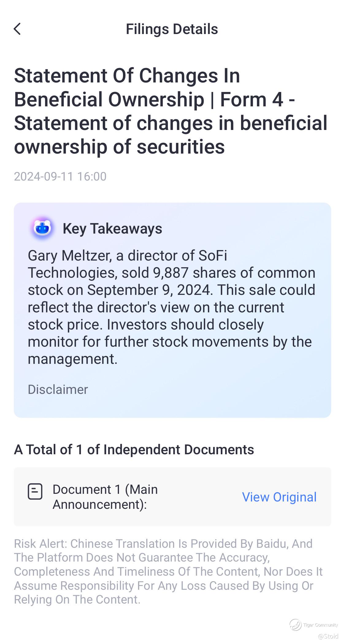This screenshot has height=644, width=345.
Task: Click the document icon beside Document 1
Action: 35,491
